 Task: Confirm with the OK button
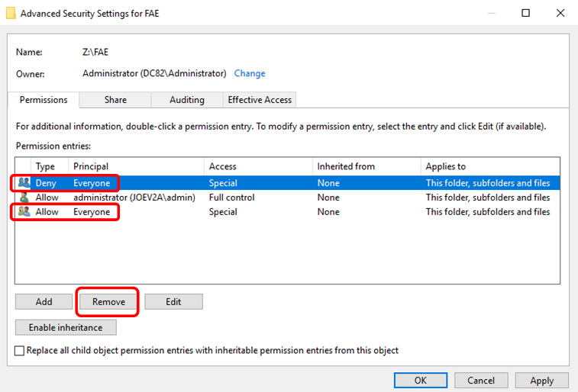tap(421, 381)
